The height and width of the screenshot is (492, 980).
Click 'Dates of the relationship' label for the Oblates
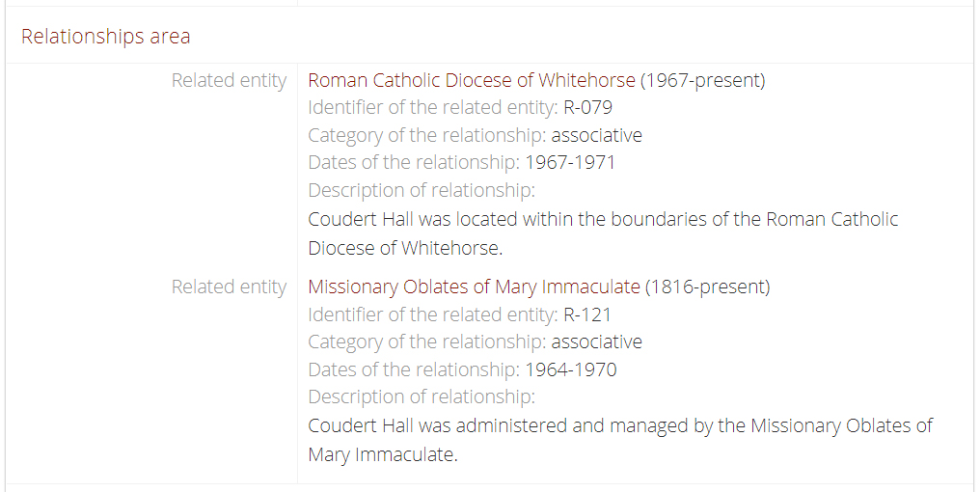point(414,369)
